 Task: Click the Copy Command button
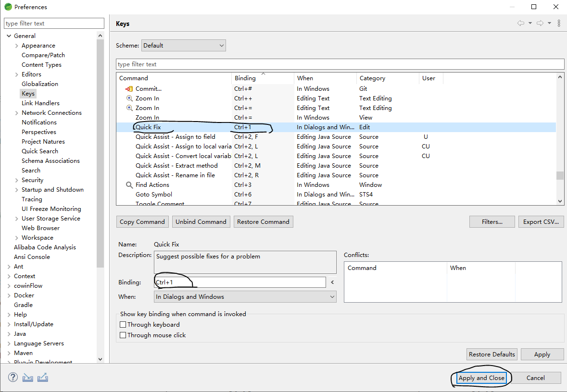tap(142, 222)
